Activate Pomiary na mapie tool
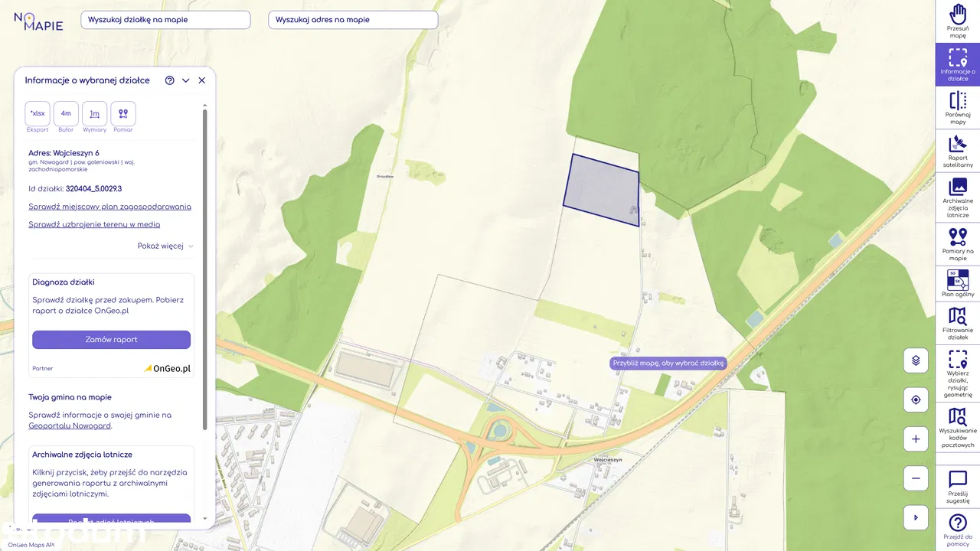The width and height of the screenshot is (980, 551). [958, 244]
